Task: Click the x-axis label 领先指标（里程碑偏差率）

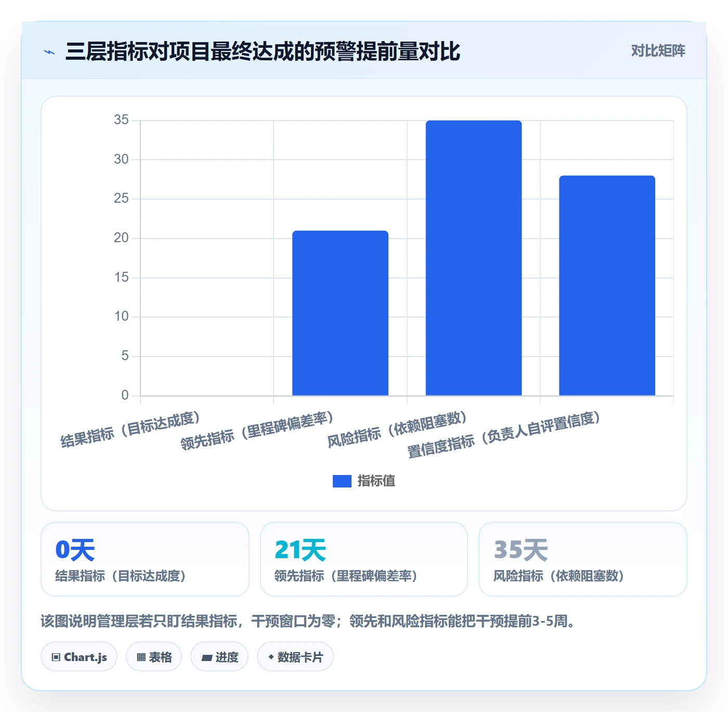Action: (x=257, y=431)
